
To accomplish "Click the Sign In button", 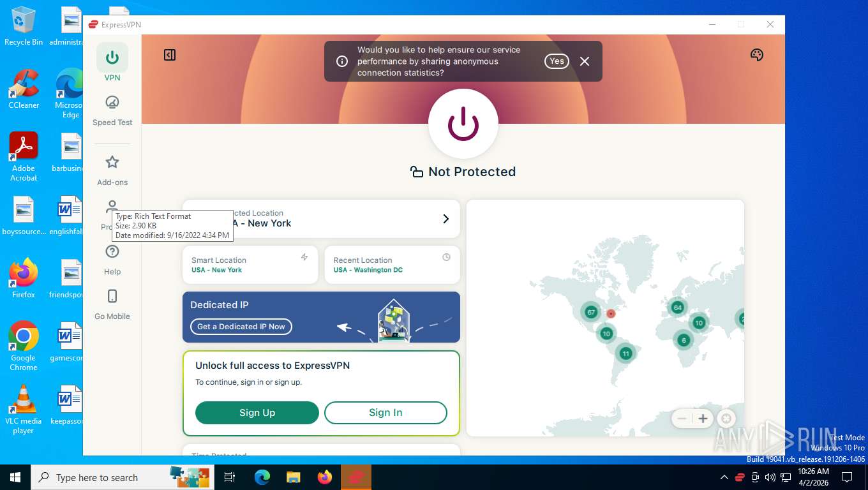I will [x=385, y=413].
